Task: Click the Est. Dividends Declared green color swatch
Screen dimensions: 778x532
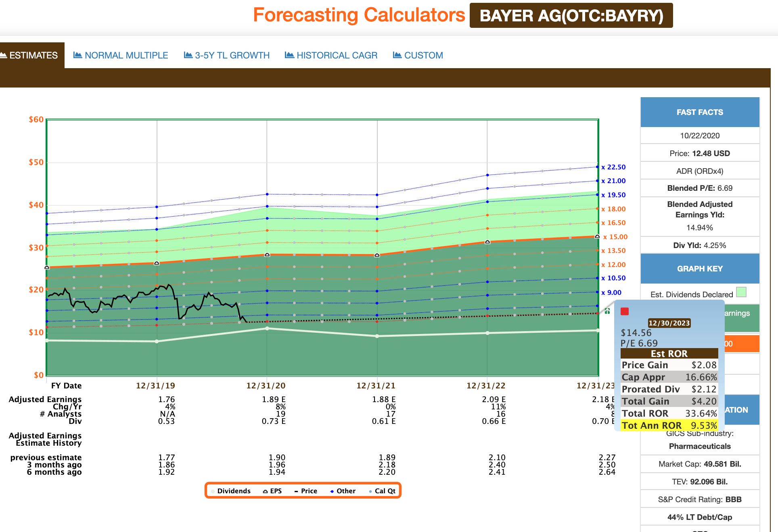Action: (741, 292)
